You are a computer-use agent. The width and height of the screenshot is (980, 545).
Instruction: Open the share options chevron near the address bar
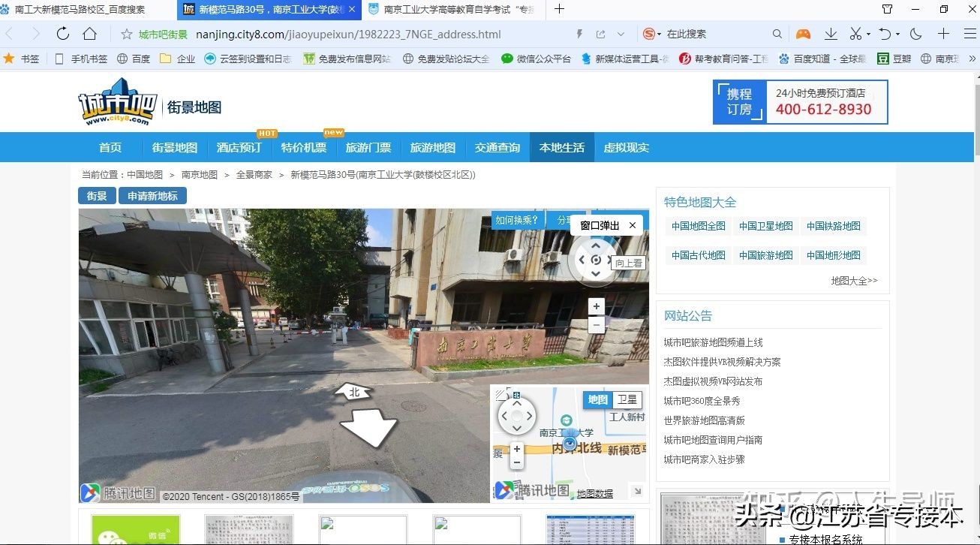618,34
